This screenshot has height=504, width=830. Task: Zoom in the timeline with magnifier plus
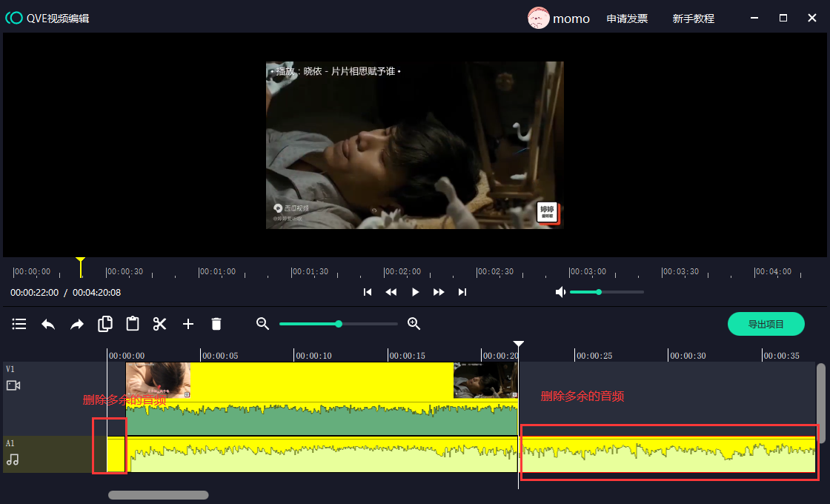click(x=414, y=324)
